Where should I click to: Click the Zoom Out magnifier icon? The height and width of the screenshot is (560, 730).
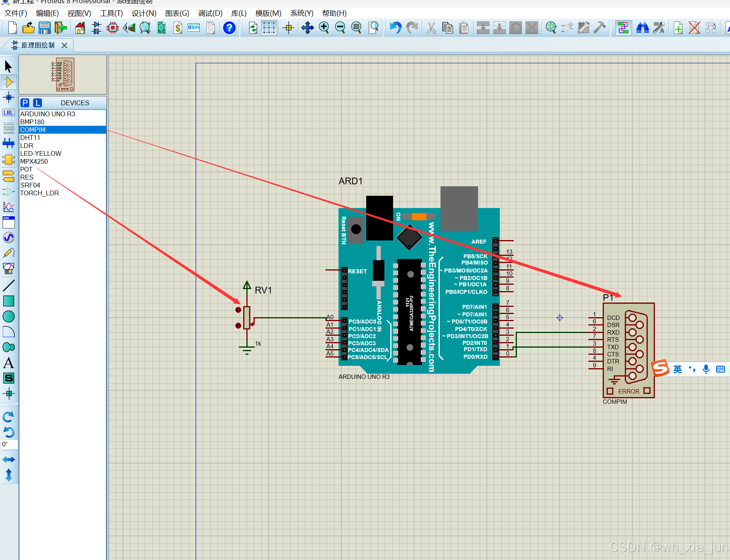click(x=340, y=28)
